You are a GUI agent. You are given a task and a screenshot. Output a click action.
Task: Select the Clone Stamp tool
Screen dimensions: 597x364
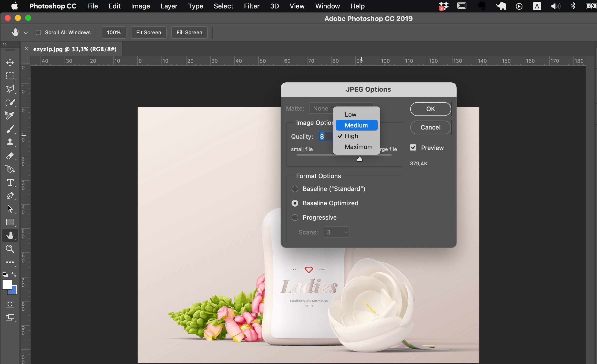pyautogui.click(x=10, y=142)
